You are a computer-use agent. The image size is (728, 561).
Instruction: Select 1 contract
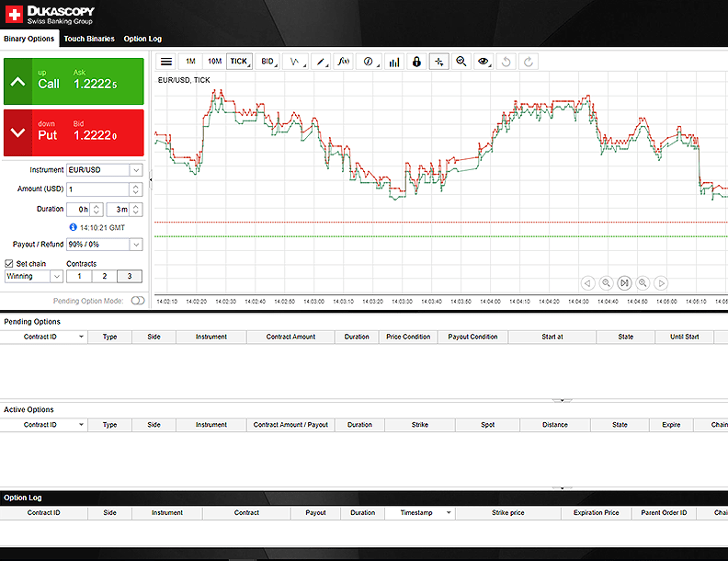(79, 276)
